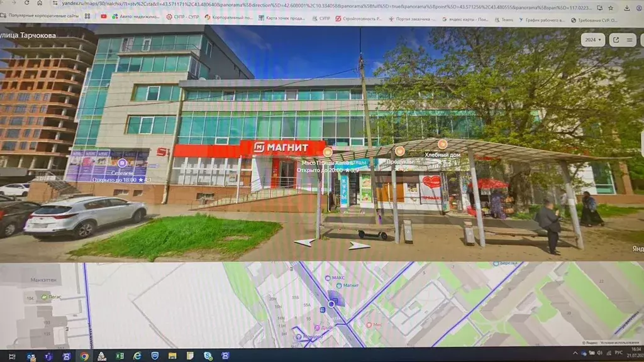644x362 pixels.
Task: Open the clock and date in the taskbar
Action: 636,353
